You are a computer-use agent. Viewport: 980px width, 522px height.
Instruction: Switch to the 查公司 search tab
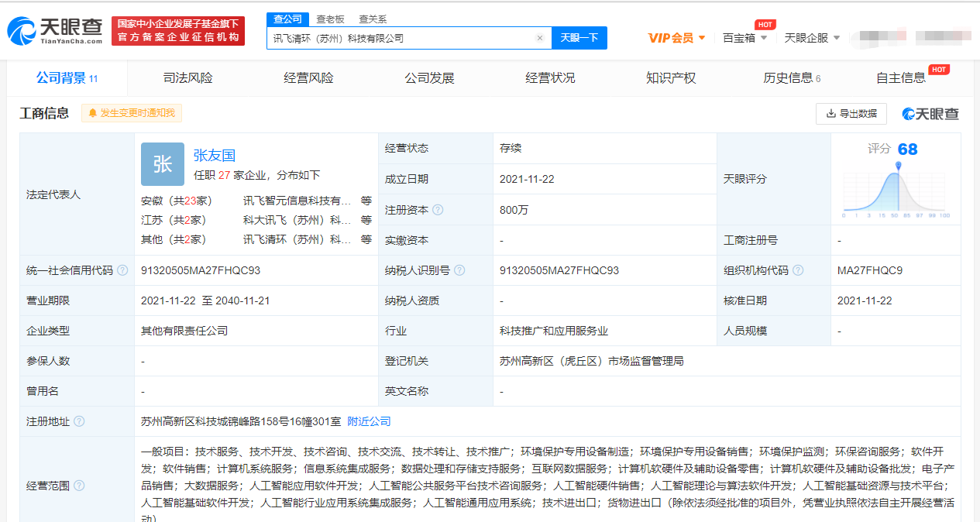pyautogui.click(x=288, y=19)
